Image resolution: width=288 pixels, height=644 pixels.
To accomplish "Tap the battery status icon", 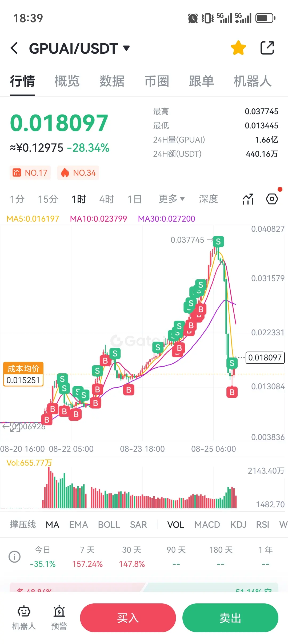I will click(265, 18).
